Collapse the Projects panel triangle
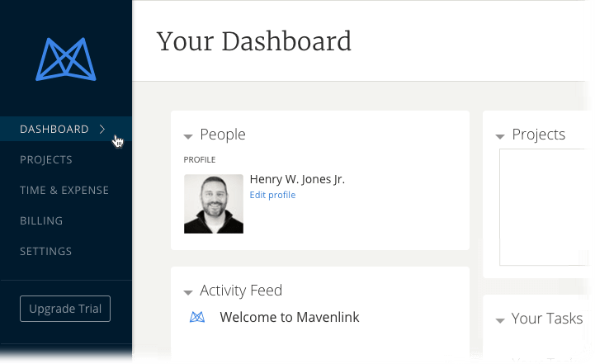Image resolution: width=595 pixels, height=364 pixels. tap(500, 136)
